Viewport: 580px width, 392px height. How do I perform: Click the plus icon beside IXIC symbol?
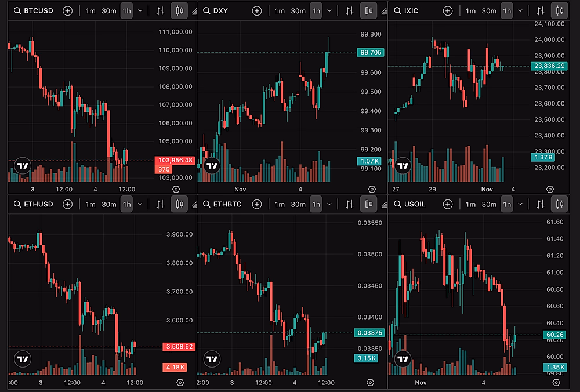tap(447, 11)
